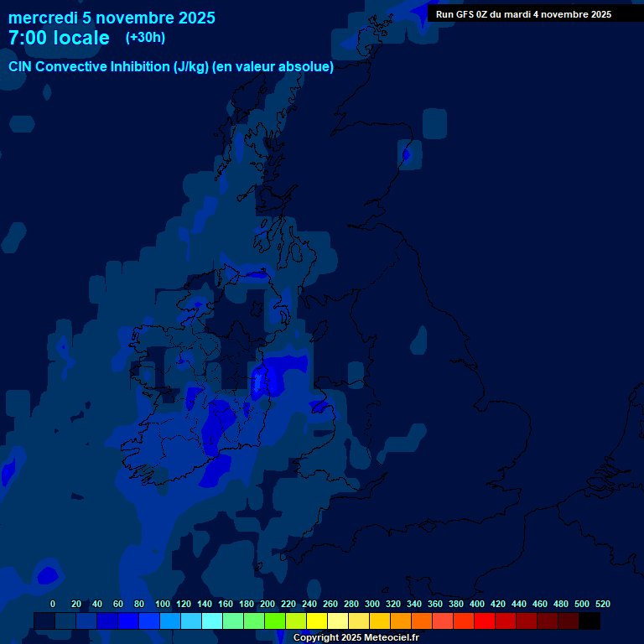Click the black swatch at the legend's right end
Viewport: 644px width, 644px height.
[x=589, y=621]
